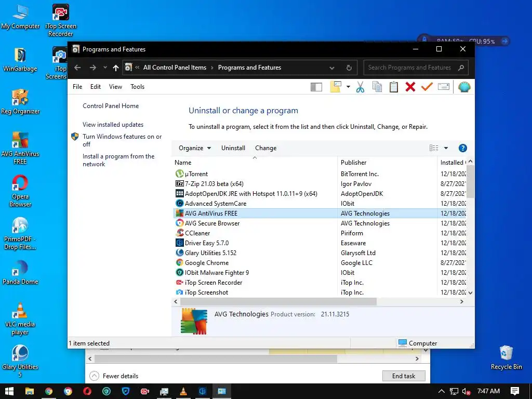Screen dimensions: 532x399
Task: Click the red X Delete toolbar icon
Action: [410, 87]
